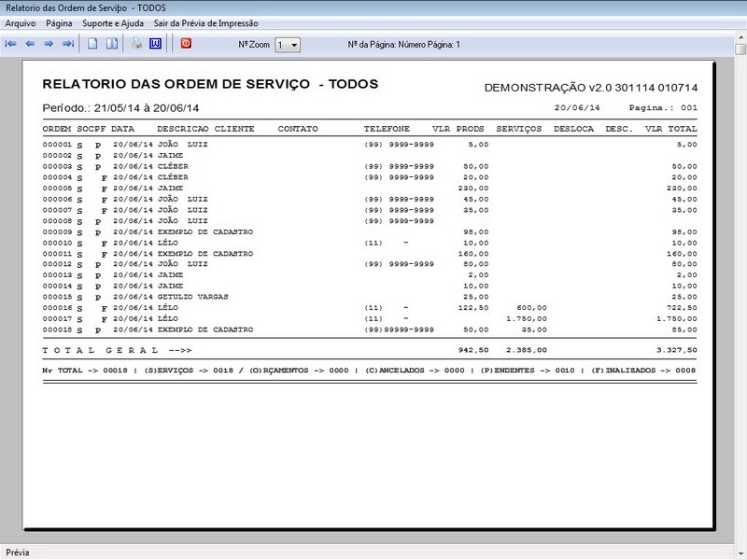Click the 1.750,00 total for order 000017

click(676, 318)
